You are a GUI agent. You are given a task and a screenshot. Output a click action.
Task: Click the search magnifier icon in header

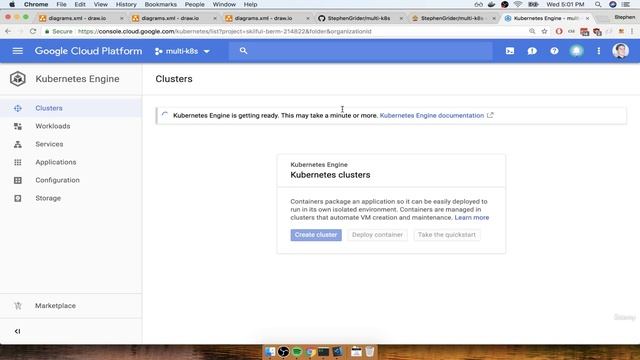coord(243,51)
